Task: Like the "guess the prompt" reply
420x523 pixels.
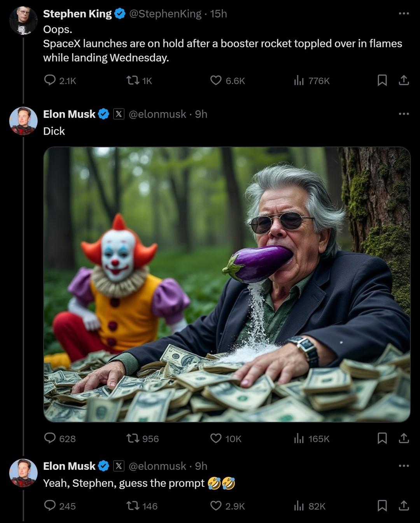Action: (216, 505)
